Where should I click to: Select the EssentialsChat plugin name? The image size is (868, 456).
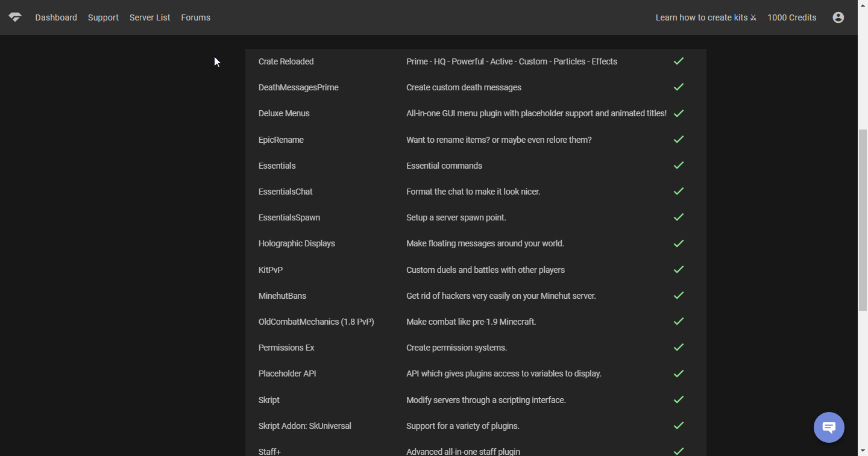tap(286, 192)
